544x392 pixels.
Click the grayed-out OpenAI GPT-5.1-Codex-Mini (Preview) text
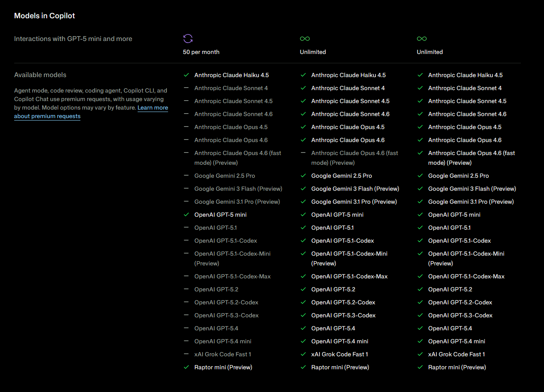(x=233, y=258)
